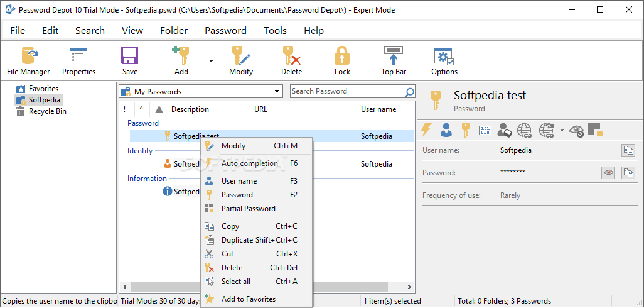Click Modify key icon in toolbar
Image resolution: width=644 pixels, height=308 pixels.
(241, 61)
